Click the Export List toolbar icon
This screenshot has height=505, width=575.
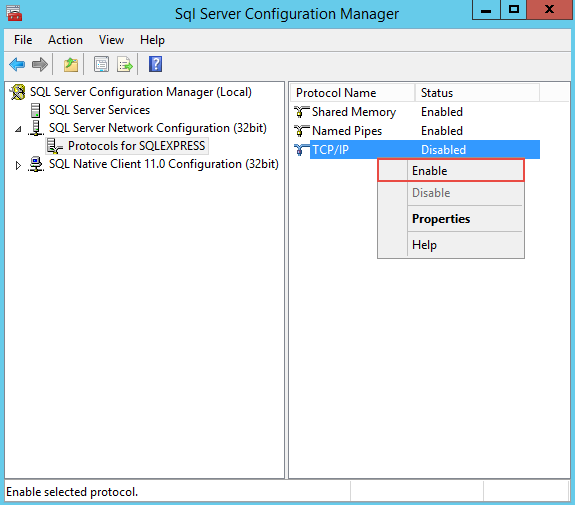pyautogui.click(x=125, y=65)
